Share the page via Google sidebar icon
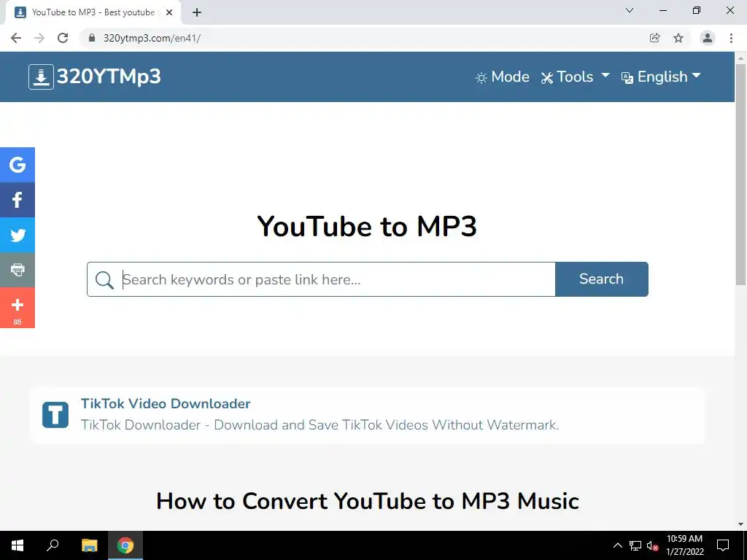Image resolution: width=747 pixels, height=560 pixels. point(18,165)
